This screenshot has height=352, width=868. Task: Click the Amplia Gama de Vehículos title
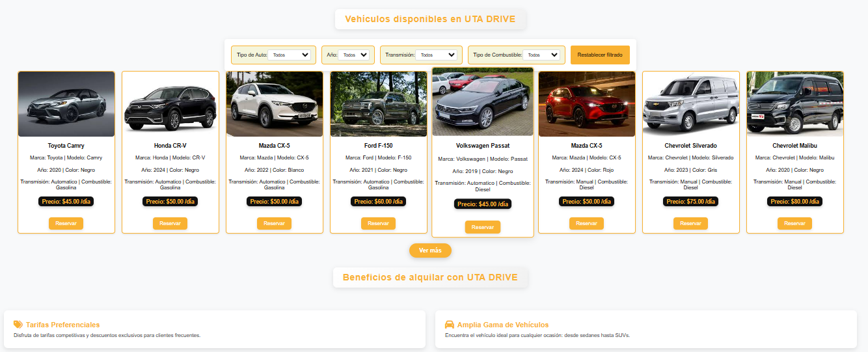pyautogui.click(x=503, y=325)
